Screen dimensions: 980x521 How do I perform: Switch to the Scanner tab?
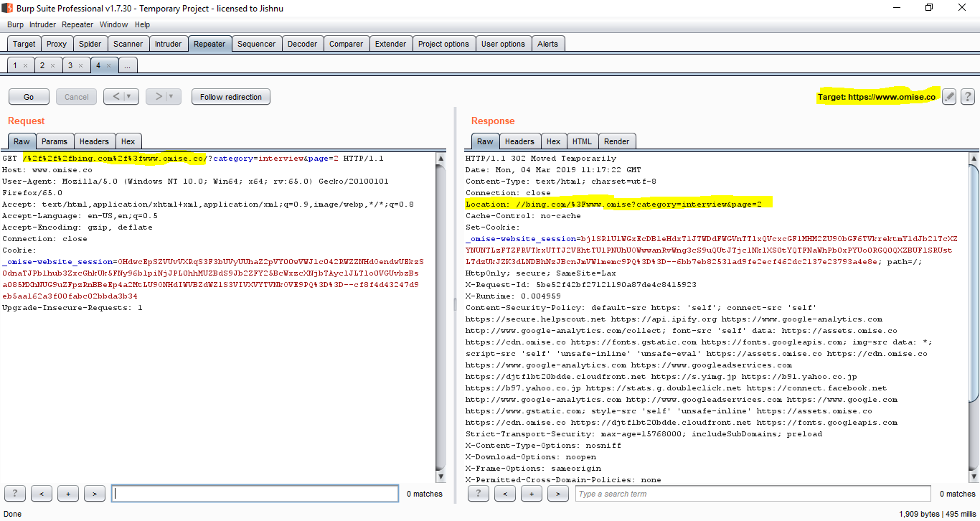tap(128, 44)
